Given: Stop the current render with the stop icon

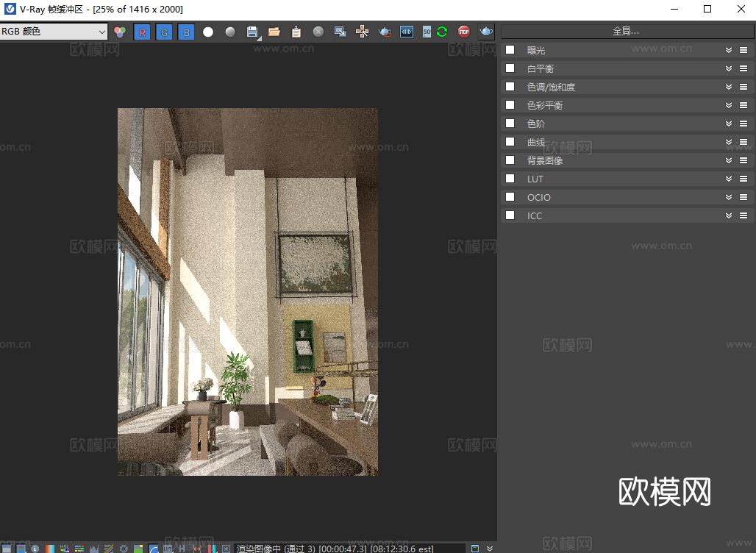Looking at the screenshot, I should pos(463,32).
